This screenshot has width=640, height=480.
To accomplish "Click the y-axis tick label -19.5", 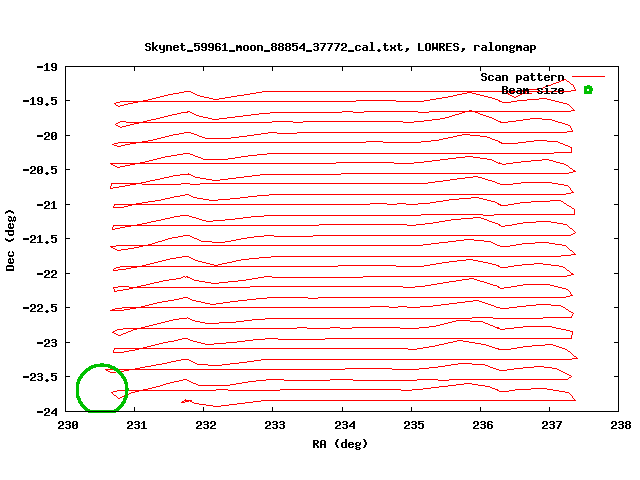I will (x=40, y=101).
